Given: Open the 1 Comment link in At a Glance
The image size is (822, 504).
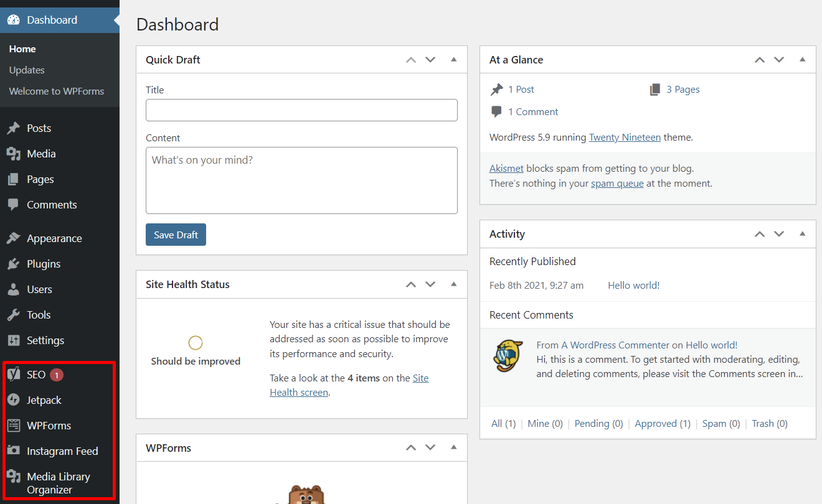Looking at the screenshot, I should click(533, 112).
